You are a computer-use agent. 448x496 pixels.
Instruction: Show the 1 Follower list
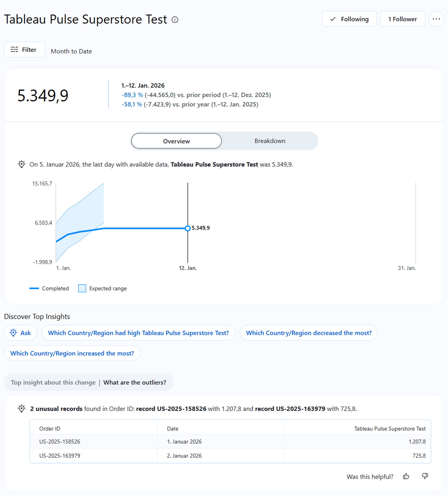coord(402,19)
